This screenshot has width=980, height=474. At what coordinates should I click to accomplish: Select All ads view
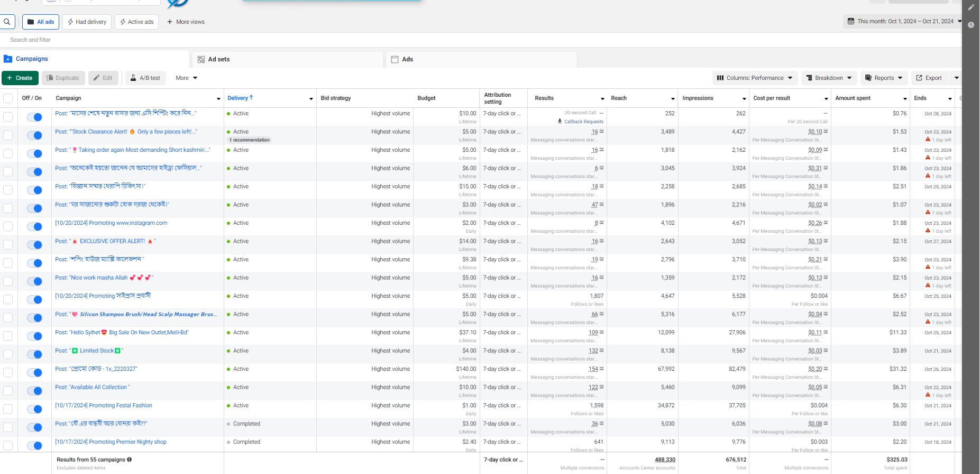point(41,22)
